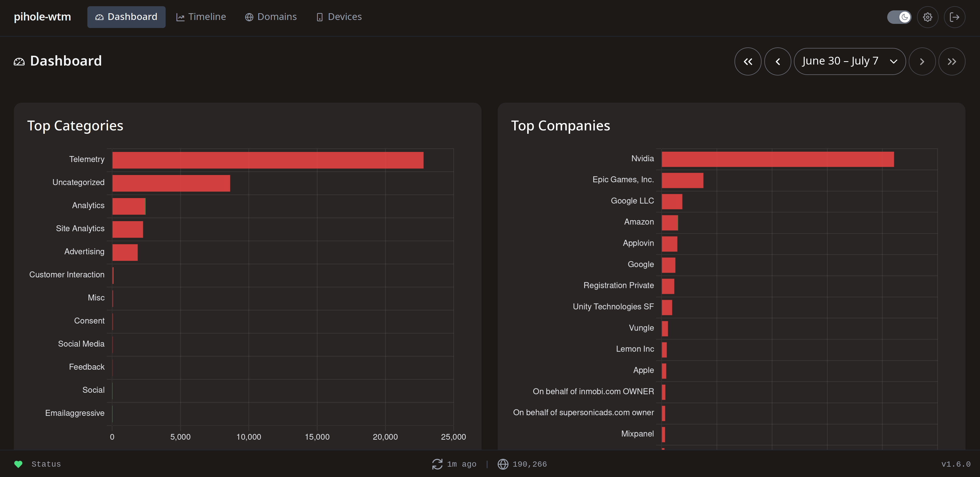Viewport: 980px width, 477px height.
Task: Click the green heart status icon
Action: 18,464
